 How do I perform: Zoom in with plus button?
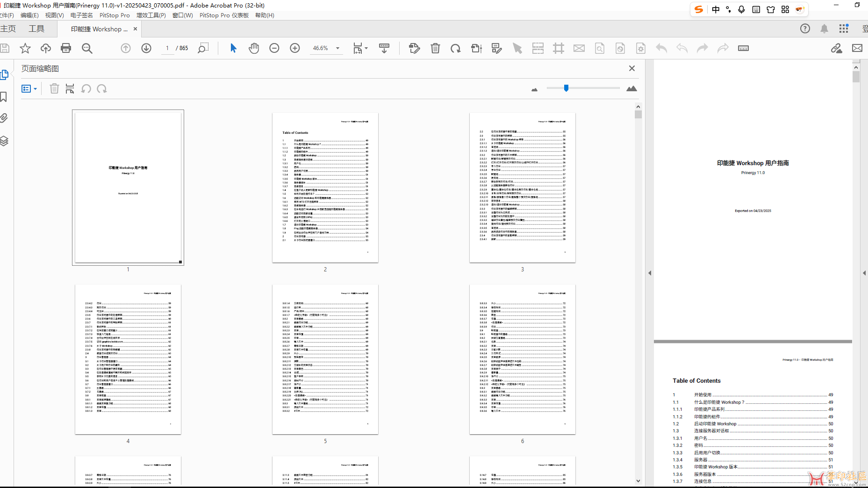tap(295, 48)
